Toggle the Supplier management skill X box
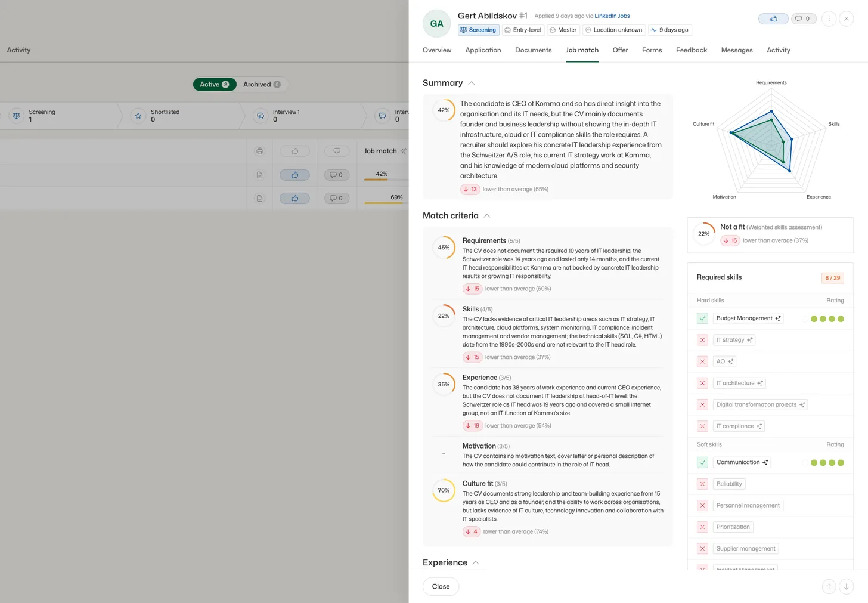Screen dimensions: 868x603 click(702, 548)
